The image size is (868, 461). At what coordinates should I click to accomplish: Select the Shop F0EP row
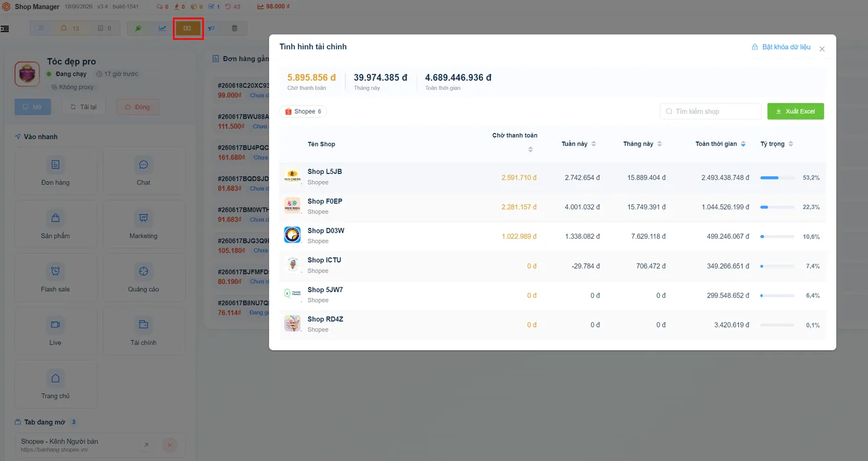552,207
